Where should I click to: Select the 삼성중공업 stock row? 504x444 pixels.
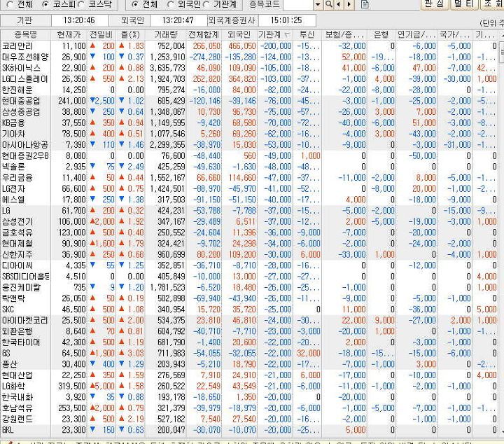(249, 111)
